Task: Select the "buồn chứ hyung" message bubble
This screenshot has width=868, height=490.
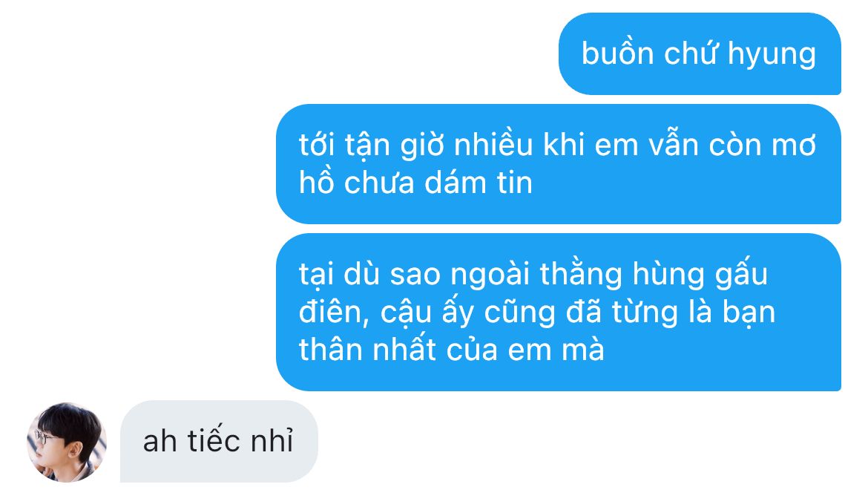Action: (x=700, y=53)
